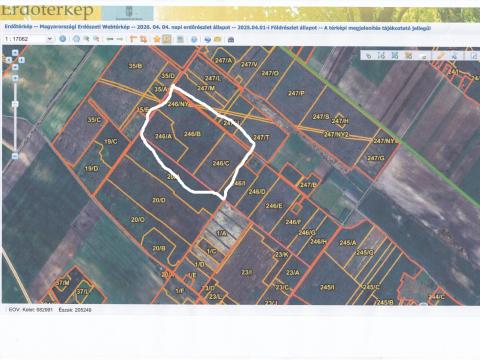The width and height of the screenshot is (480, 360).
Task: Click forest parcel label 23/A
Action: [293, 273]
